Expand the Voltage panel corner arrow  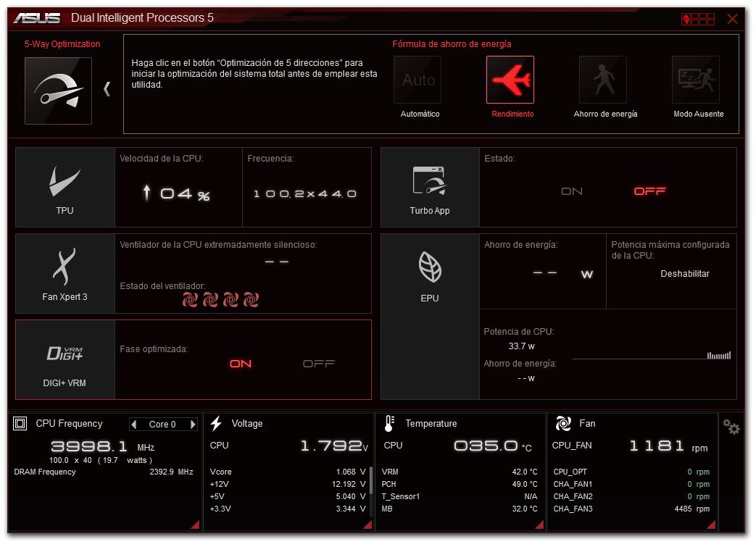[367, 525]
